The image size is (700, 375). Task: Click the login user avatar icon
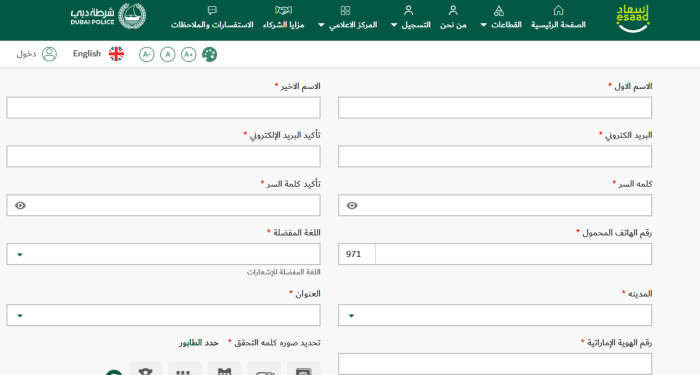(x=50, y=54)
